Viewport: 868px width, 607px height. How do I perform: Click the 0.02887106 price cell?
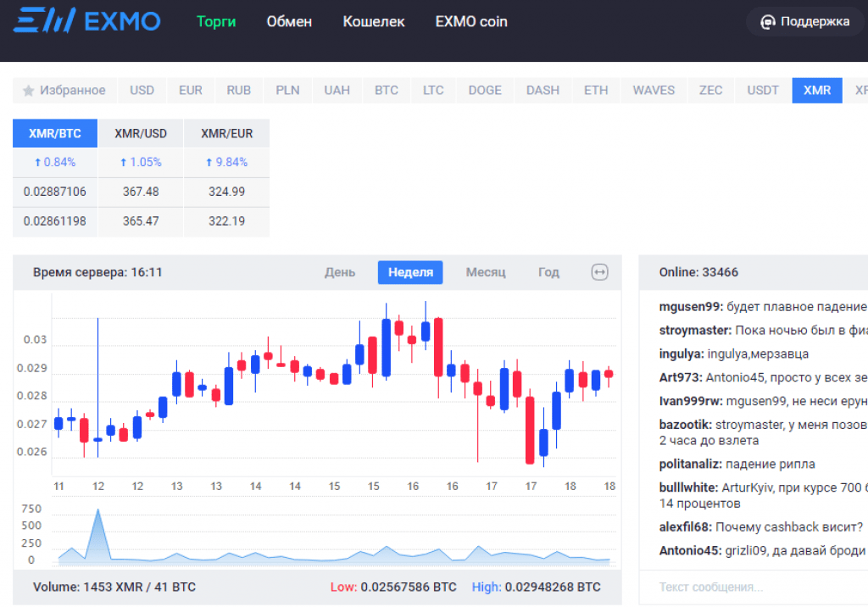[x=55, y=192]
